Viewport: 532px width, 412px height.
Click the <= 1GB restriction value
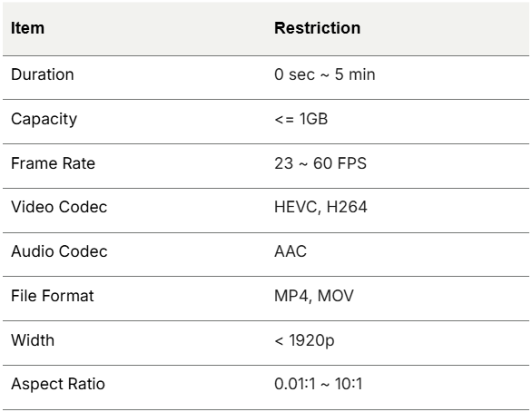[300, 119]
